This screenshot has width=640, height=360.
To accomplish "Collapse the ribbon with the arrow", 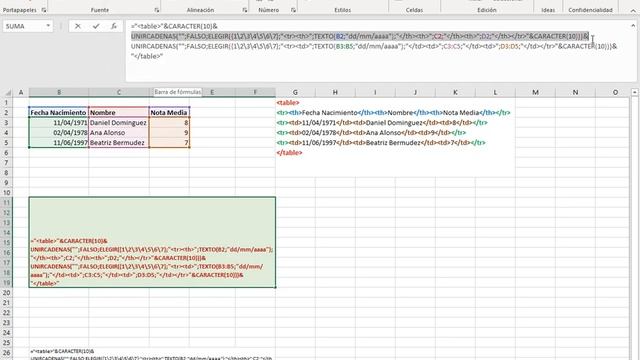I will tap(633, 10).
